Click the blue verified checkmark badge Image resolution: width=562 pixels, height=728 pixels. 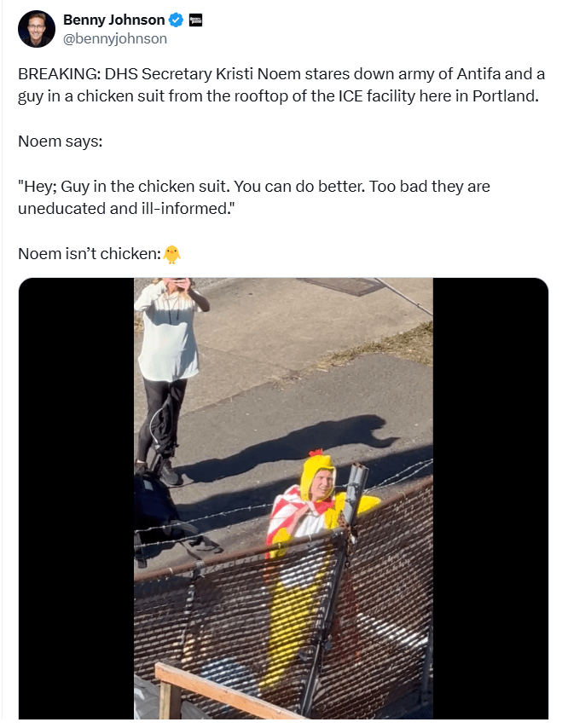[176, 20]
